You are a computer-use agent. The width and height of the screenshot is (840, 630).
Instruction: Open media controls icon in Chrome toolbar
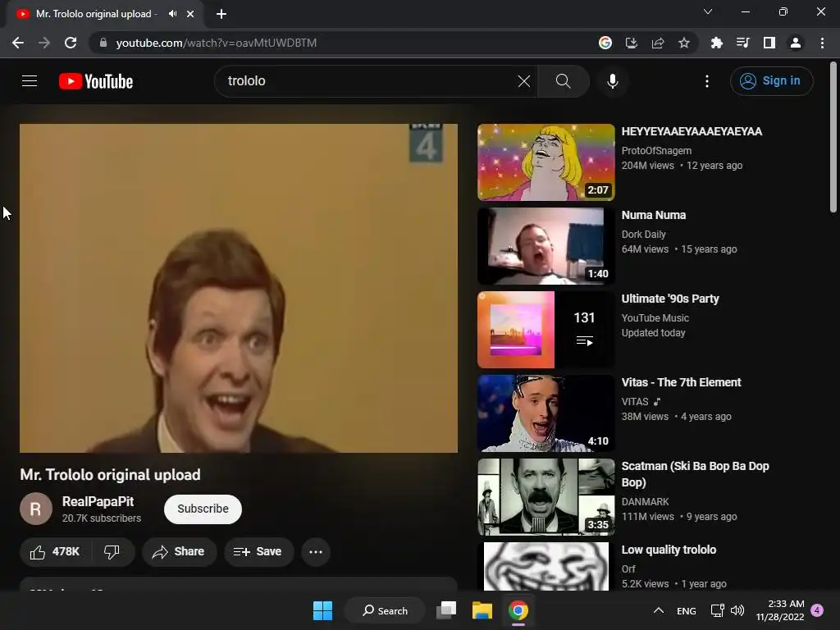(742, 43)
